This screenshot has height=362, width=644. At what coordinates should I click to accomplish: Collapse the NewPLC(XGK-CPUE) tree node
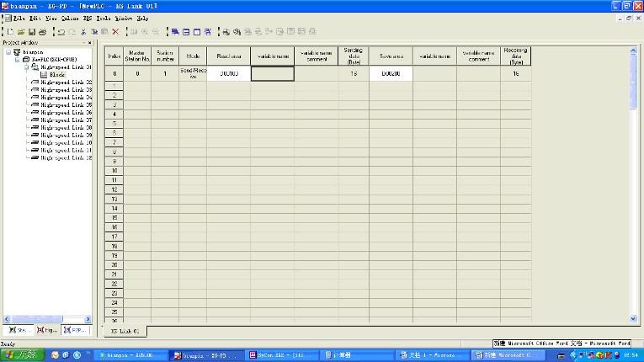click(x=16, y=60)
